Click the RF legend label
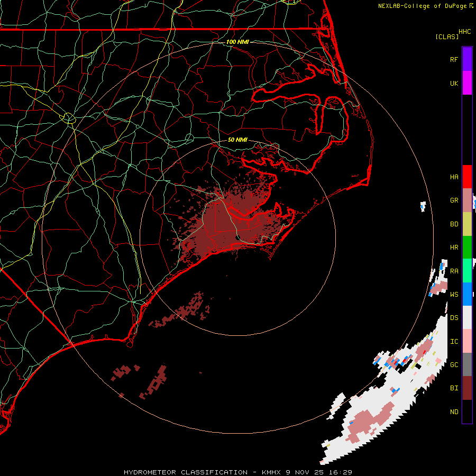Viewport: 476px width, 476px height. [454, 59]
